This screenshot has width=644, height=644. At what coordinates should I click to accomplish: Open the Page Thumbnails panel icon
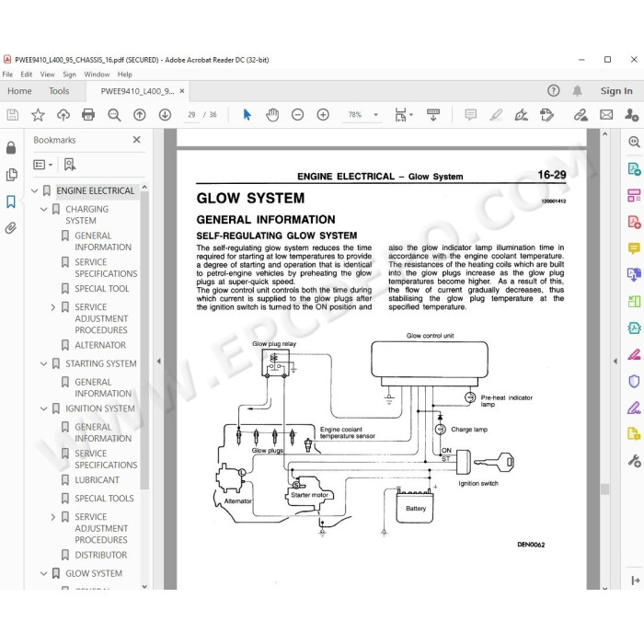[11, 175]
